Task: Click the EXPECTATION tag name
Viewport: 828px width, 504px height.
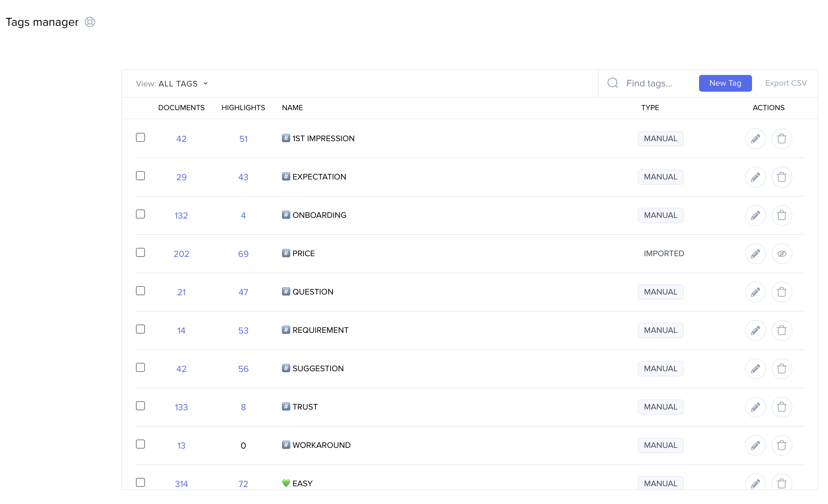Action: point(319,177)
